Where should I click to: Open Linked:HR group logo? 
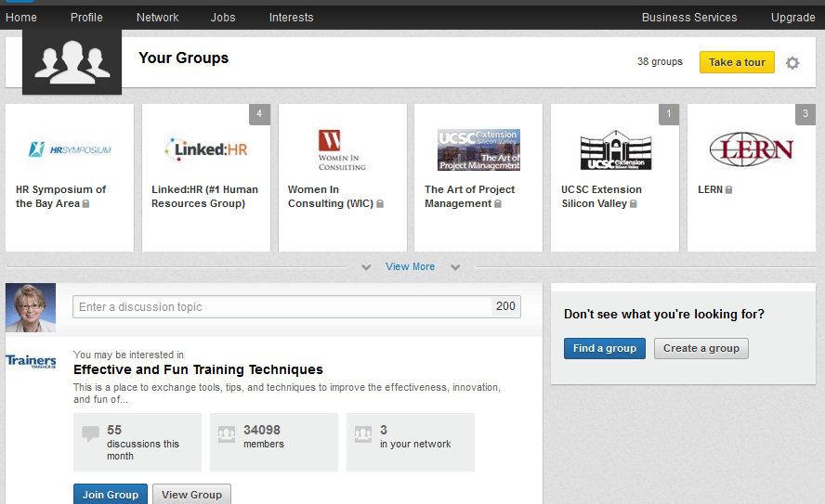(x=205, y=149)
